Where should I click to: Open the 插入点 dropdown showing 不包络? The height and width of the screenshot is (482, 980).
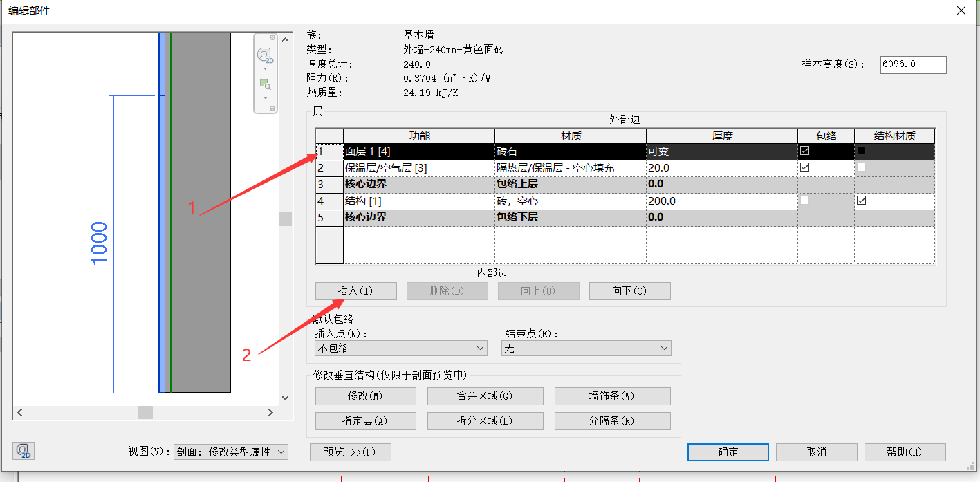(401, 349)
